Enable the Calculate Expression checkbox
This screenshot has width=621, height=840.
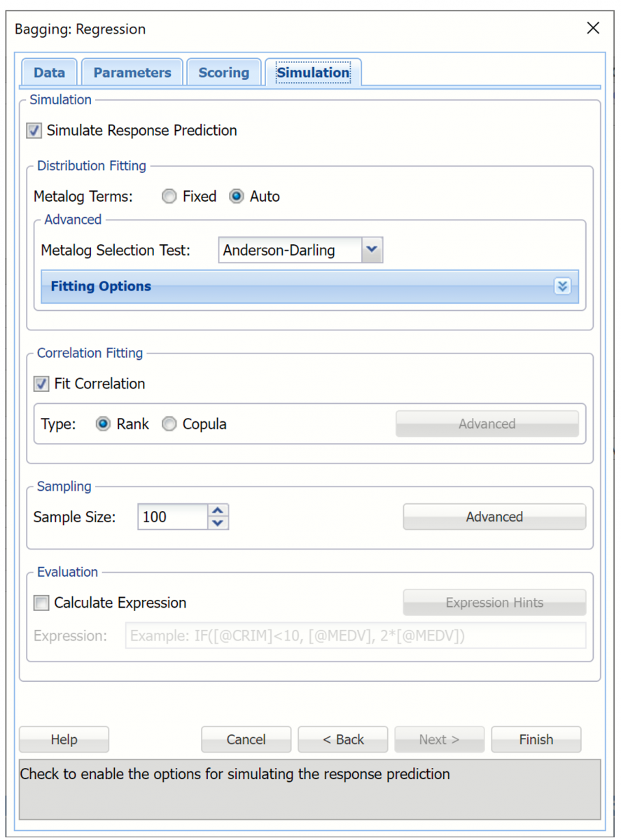(42, 603)
